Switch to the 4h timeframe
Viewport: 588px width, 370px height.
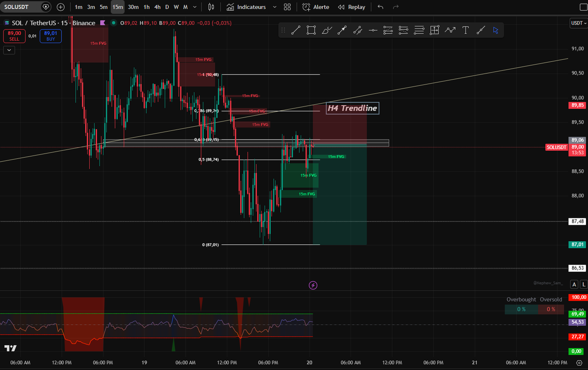(157, 7)
